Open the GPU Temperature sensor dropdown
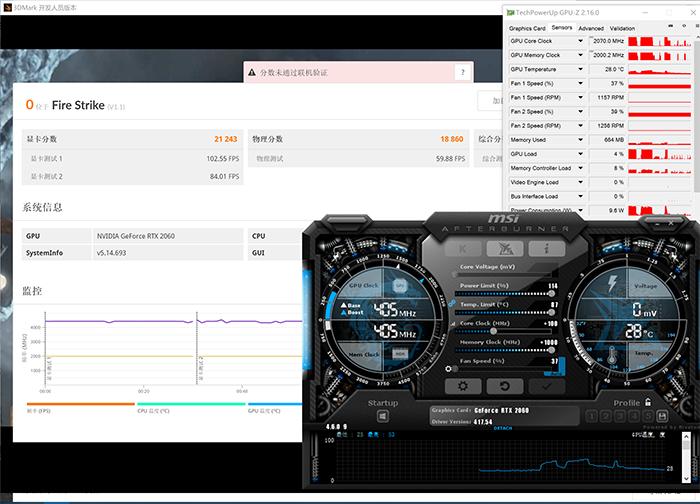700x504 pixels. [x=580, y=69]
